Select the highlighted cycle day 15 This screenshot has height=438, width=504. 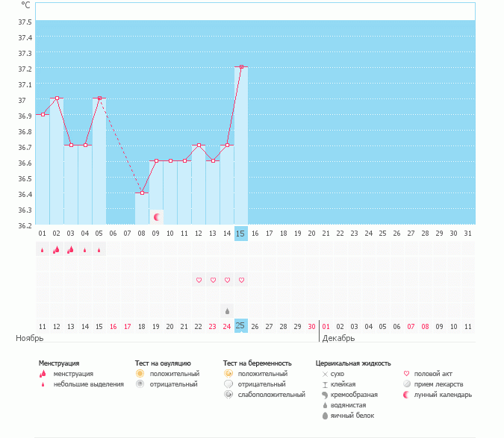[x=240, y=234]
